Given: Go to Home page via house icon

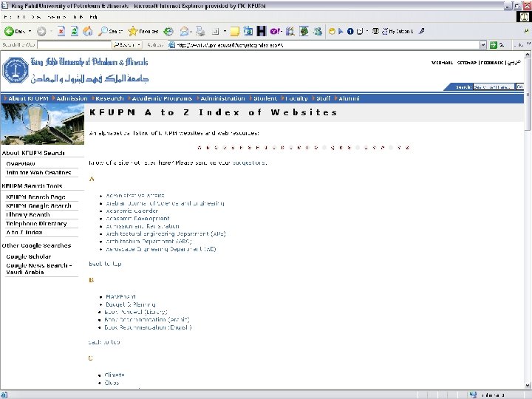Looking at the screenshot, I should [88, 32].
